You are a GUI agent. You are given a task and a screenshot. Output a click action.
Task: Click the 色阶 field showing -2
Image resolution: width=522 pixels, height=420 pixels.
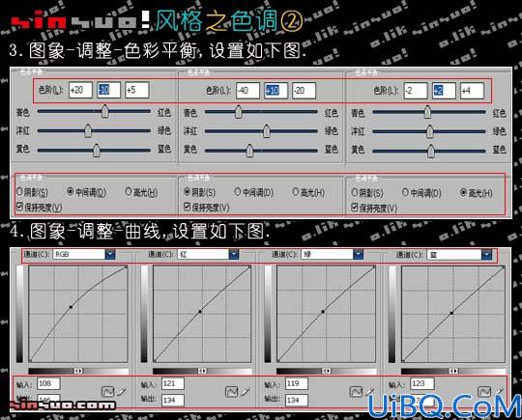tap(416, 91)
